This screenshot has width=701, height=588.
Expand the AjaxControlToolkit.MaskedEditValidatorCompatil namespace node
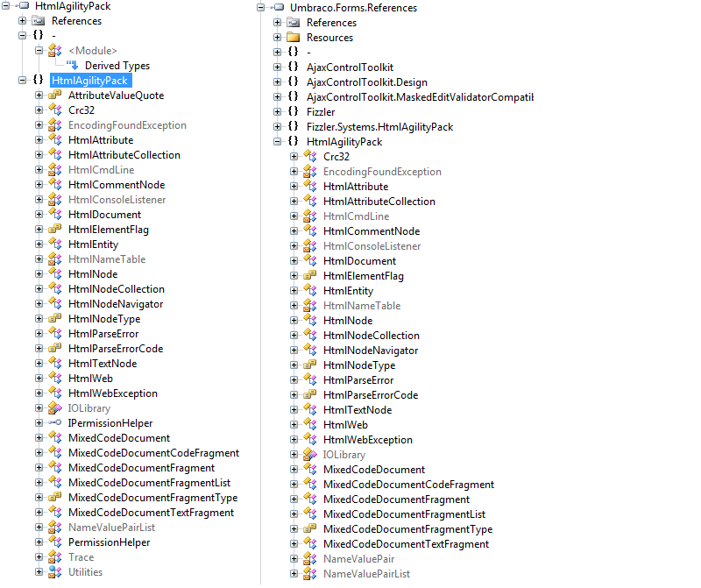click(x=277, y=97)
